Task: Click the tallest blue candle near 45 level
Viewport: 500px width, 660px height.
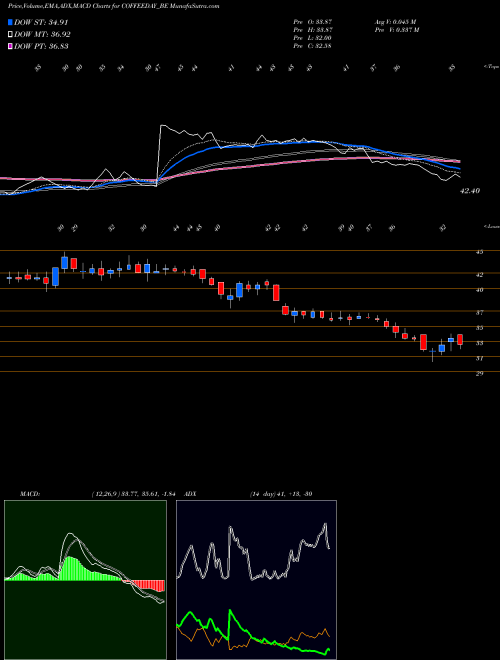Action: pos(64,263)
